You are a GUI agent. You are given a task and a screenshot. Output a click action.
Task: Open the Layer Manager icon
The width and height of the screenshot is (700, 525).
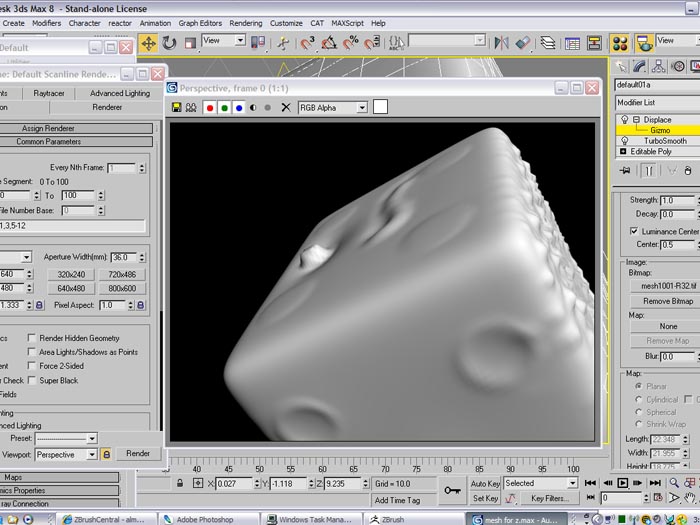tap(548, 43)
